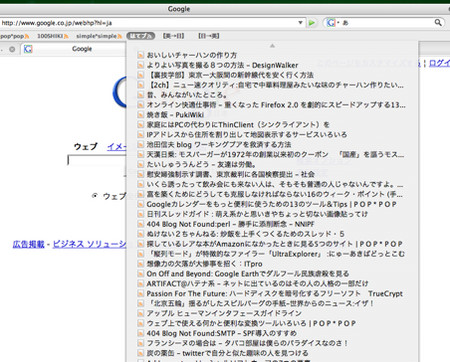Open the Passion For The Future TrueCrypt item
This screenshot has height=362, width=450.
point(272,294)
